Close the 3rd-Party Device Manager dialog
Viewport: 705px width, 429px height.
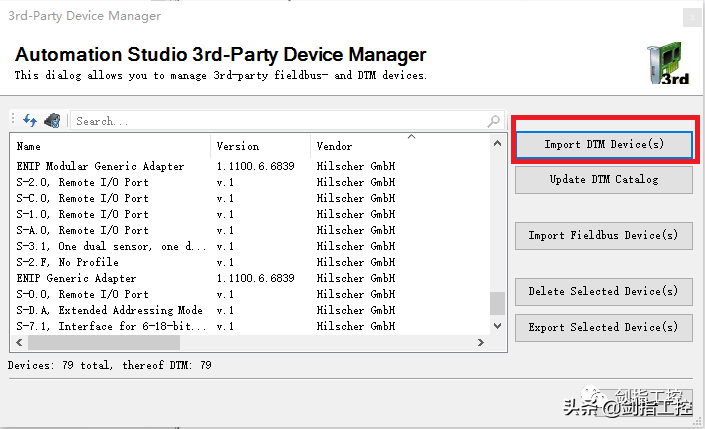691,16
